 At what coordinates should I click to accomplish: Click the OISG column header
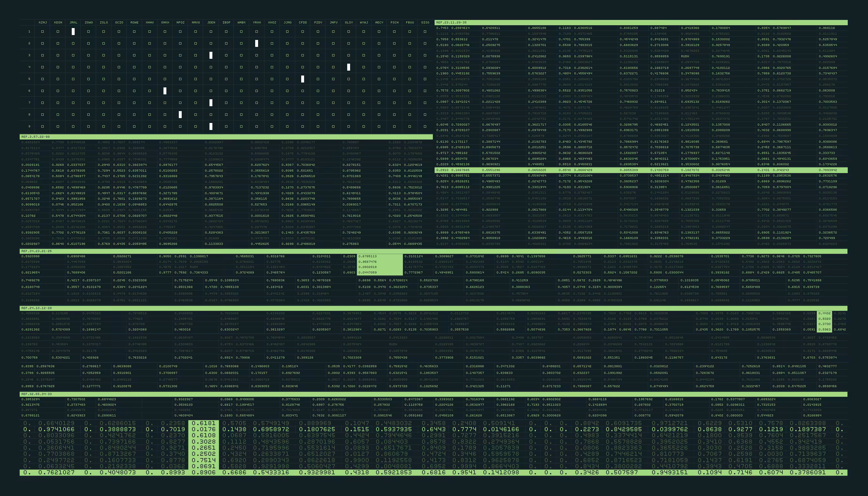425,23
